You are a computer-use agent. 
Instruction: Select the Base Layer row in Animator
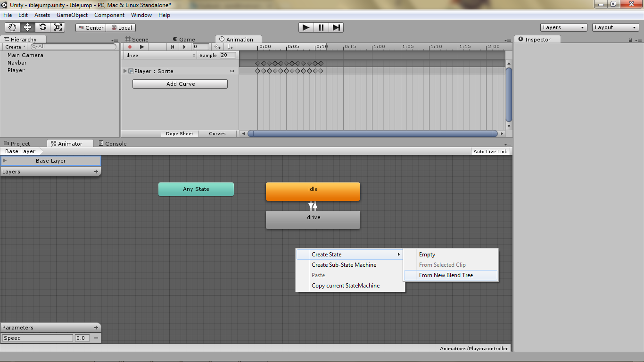(51, 161)
